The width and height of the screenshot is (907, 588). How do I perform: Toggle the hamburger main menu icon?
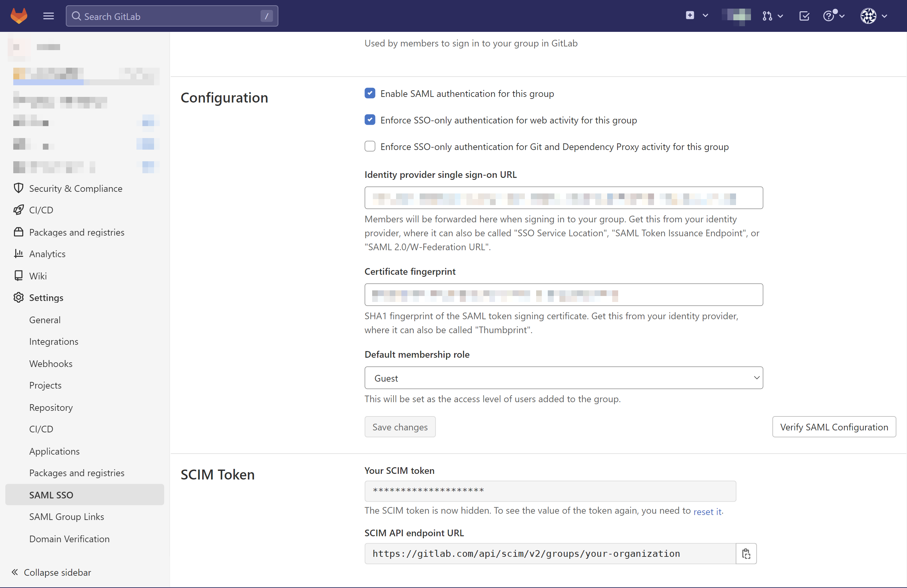click(48, 16)
